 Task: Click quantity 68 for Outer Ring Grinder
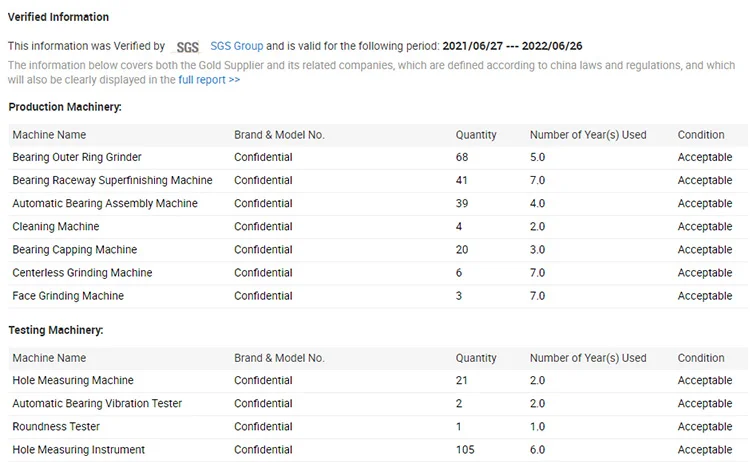click(462, 157)
